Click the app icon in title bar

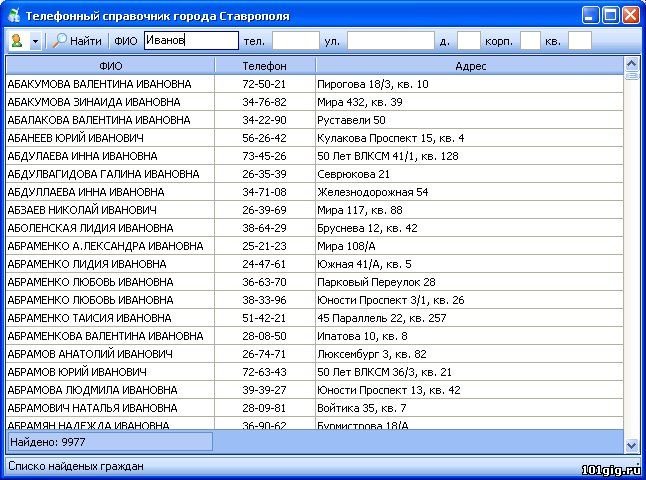pos(14,16)
